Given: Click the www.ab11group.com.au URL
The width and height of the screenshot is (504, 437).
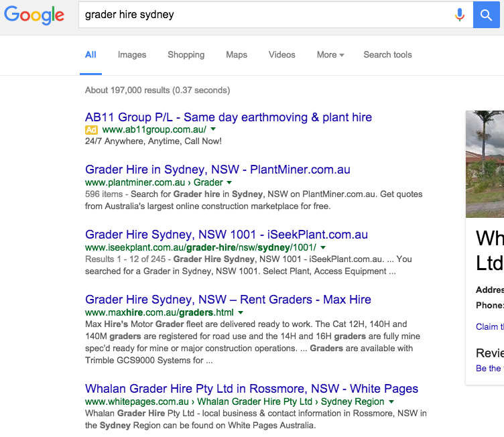Looking at the screenshot, I should tap(154, 129).
